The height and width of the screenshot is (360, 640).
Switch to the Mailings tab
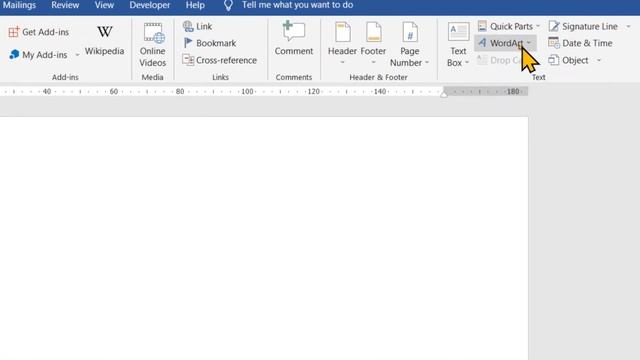click(19, 5)
